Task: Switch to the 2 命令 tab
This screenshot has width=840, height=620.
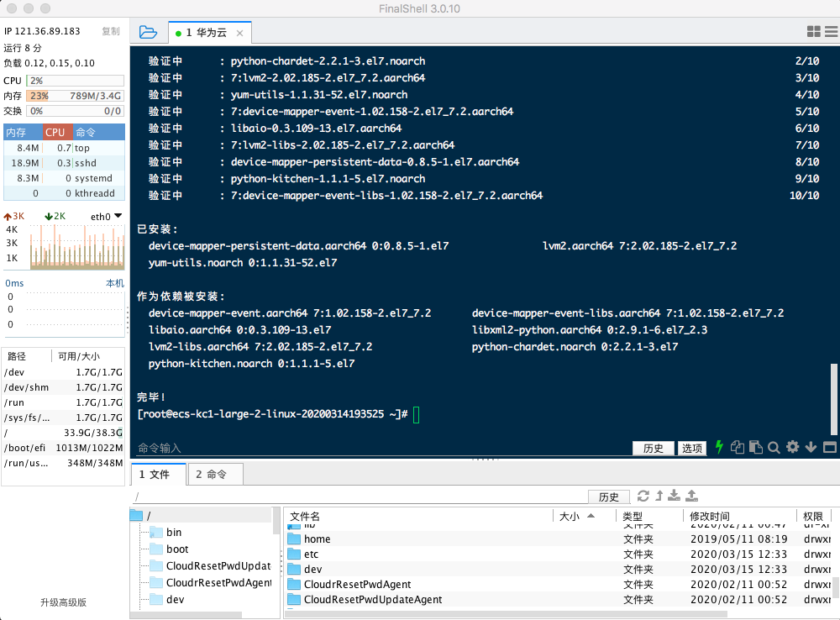Action: point(215,475)
